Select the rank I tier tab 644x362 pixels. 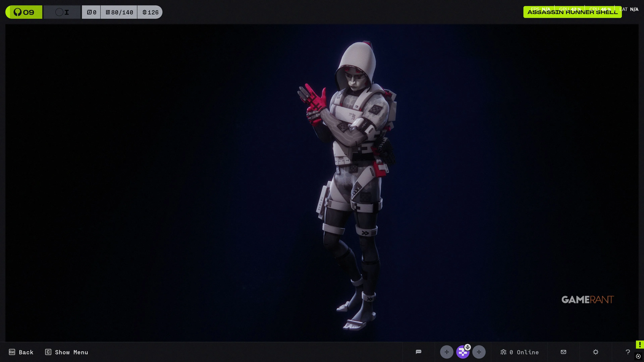[x=62, y=12]
